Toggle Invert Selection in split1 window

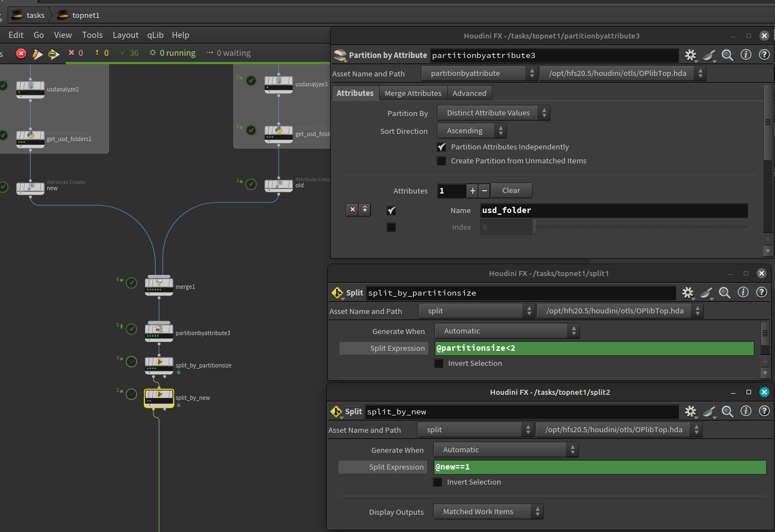click(x=439, y=364)
